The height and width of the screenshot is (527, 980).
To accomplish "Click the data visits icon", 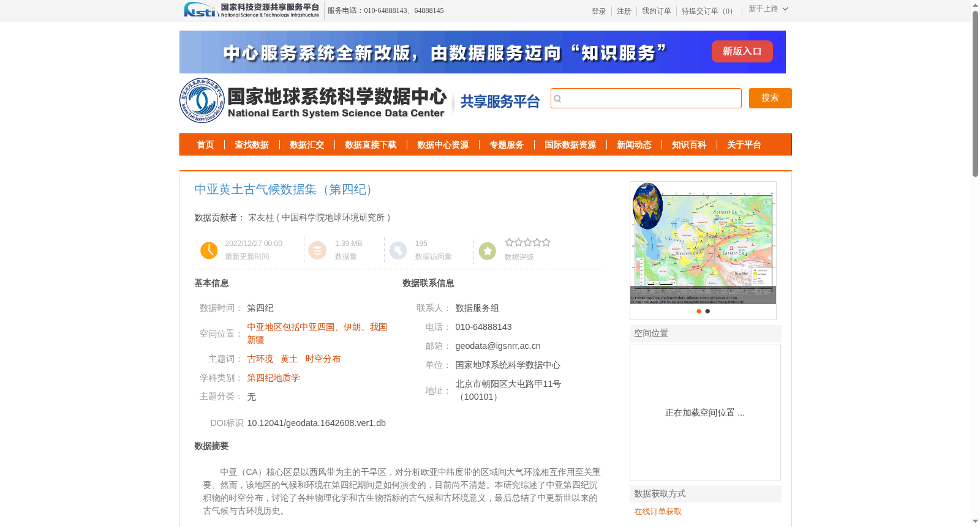I will point(398,250).
